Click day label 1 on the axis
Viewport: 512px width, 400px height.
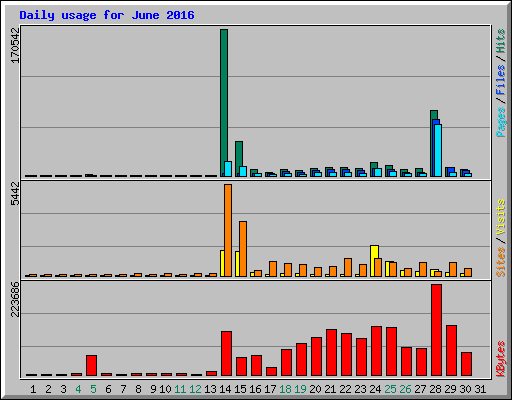coord(33,389)
